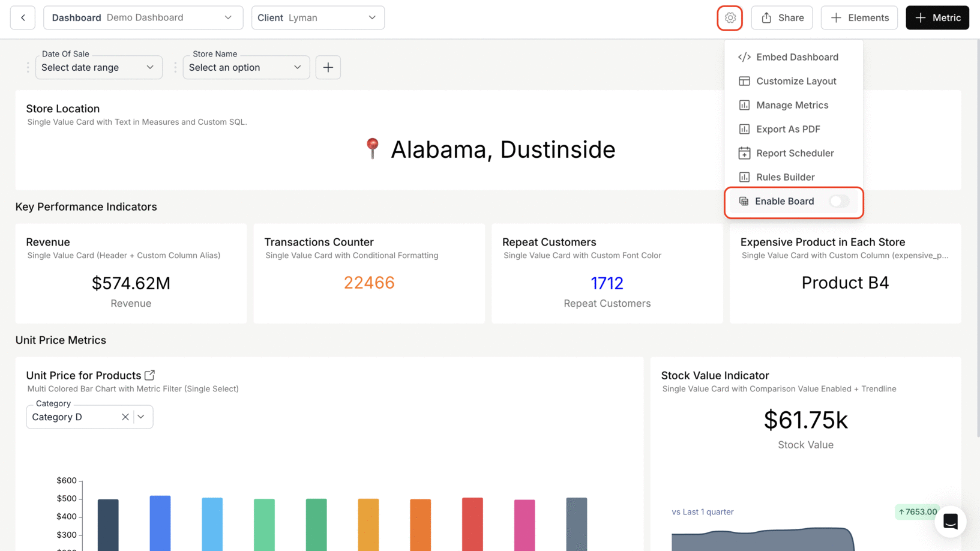The image size is (980, 551).
Task: Click the Metric button
Action: tap(937, 17)
